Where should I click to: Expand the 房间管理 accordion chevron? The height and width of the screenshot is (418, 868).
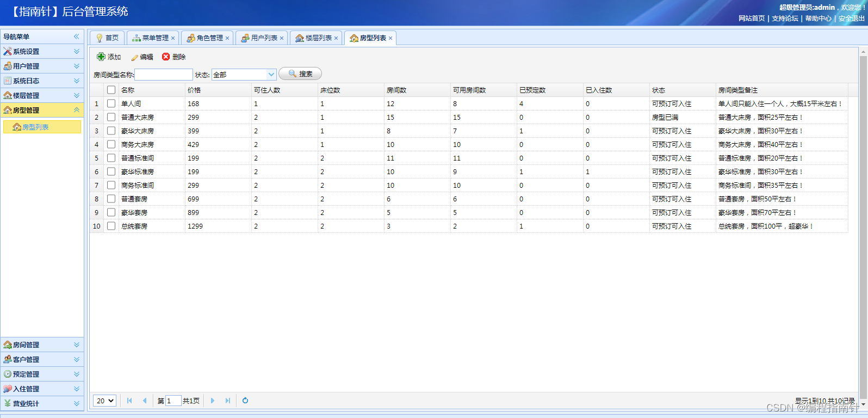[x=77, y=345]
